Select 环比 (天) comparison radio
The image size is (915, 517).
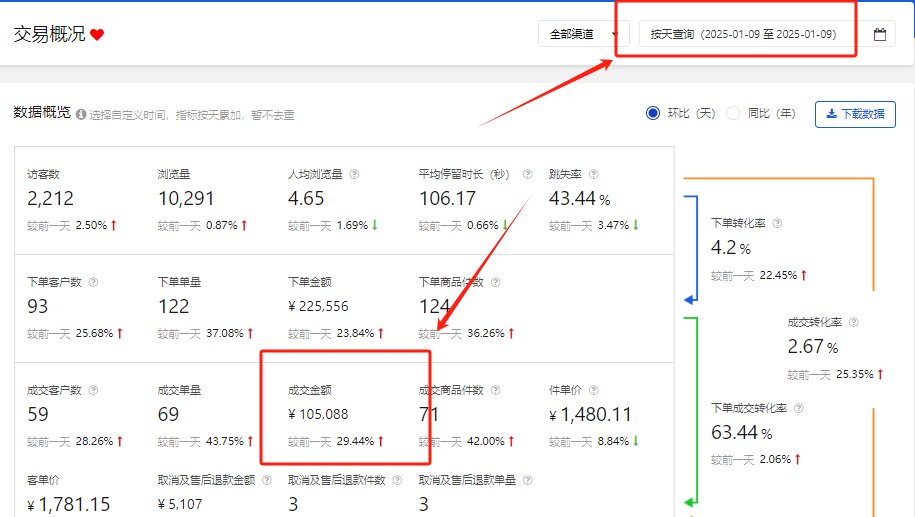pyautogui.click(x=653, y=113)
